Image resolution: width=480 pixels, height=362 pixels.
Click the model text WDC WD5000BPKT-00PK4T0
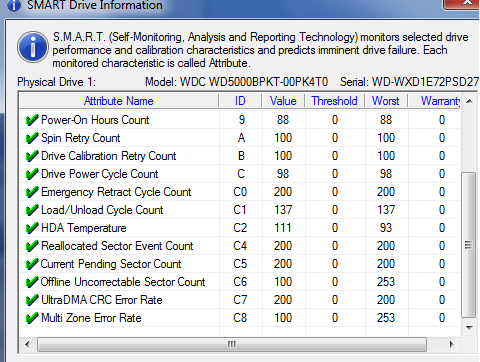pyautogui.click(x=254, y=82)
